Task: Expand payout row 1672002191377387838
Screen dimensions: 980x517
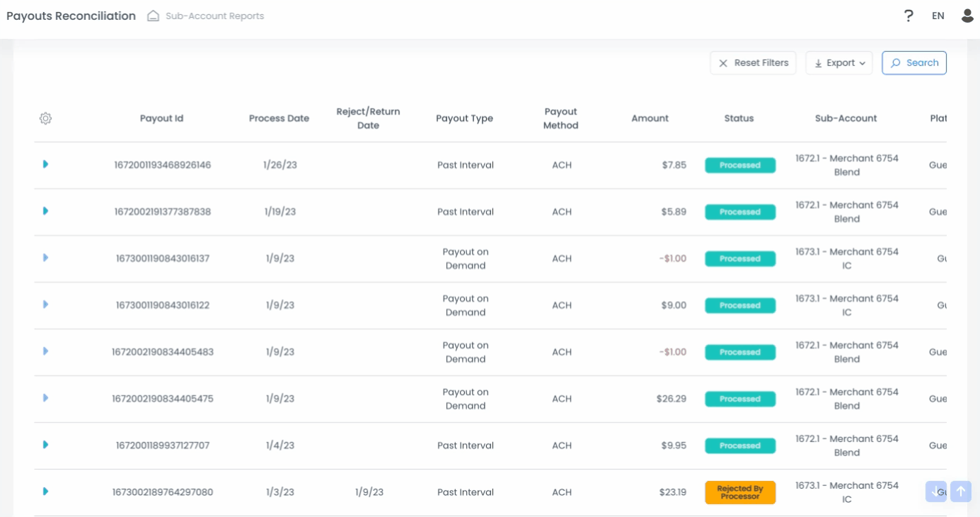Action: click(x=45, y=211)
